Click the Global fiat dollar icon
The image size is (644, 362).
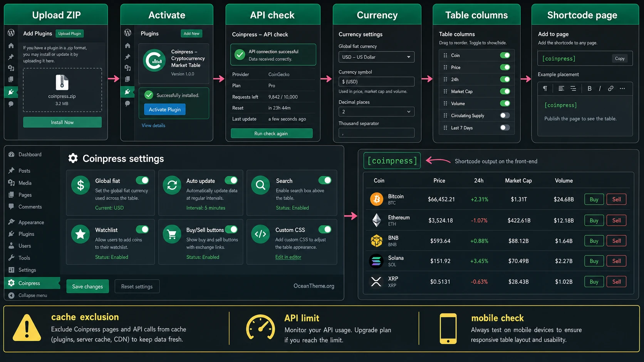[80, 185]
